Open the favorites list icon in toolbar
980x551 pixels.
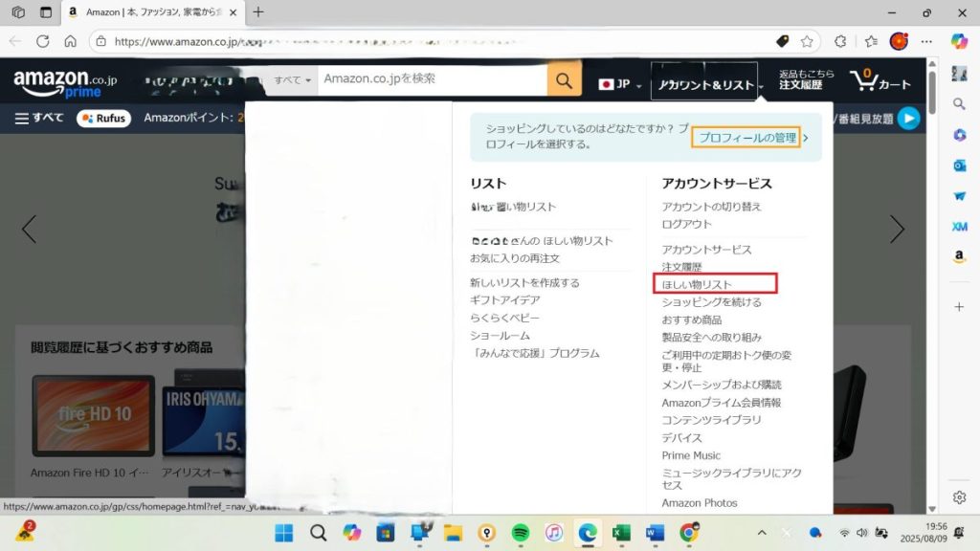871,41
